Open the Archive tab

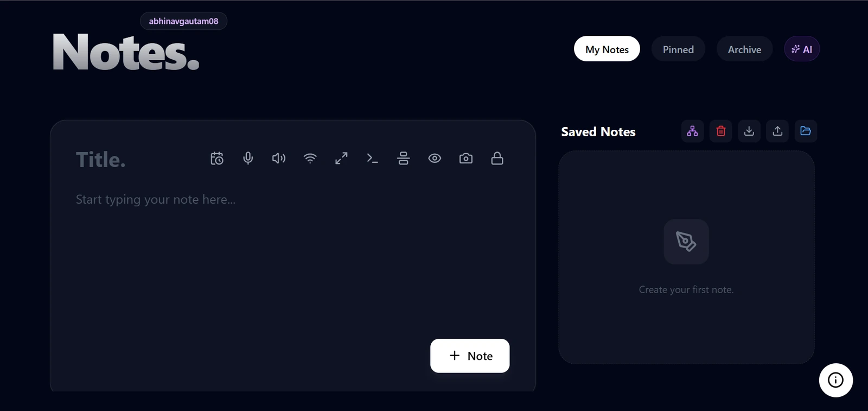point(744,49)
